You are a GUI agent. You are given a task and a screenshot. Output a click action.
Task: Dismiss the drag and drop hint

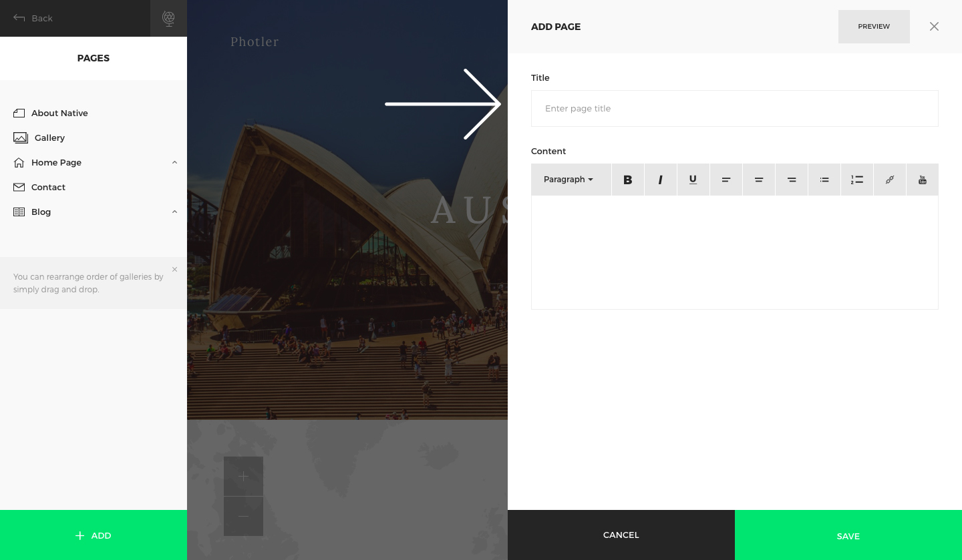[174, 270]
